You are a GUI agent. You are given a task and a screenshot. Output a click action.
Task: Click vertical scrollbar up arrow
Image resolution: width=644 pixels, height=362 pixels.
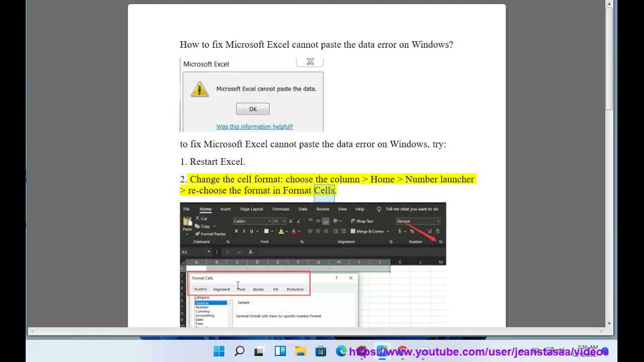click(609, 4)
